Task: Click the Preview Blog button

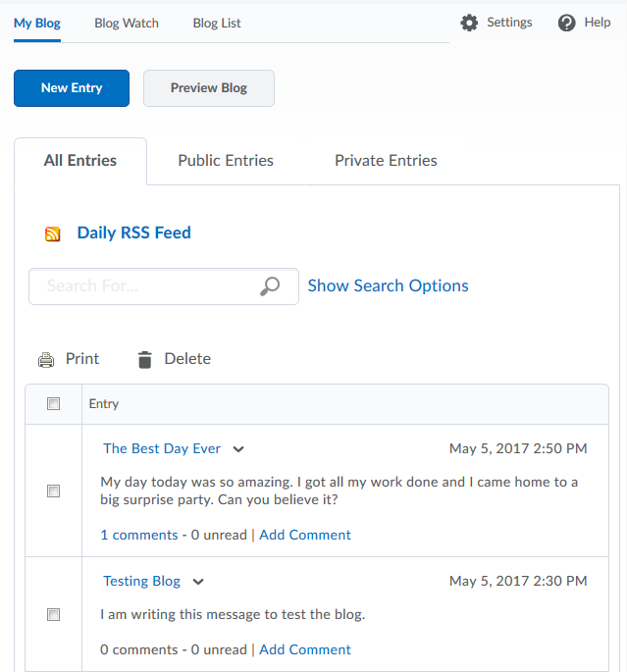Action: click(208, 88)
